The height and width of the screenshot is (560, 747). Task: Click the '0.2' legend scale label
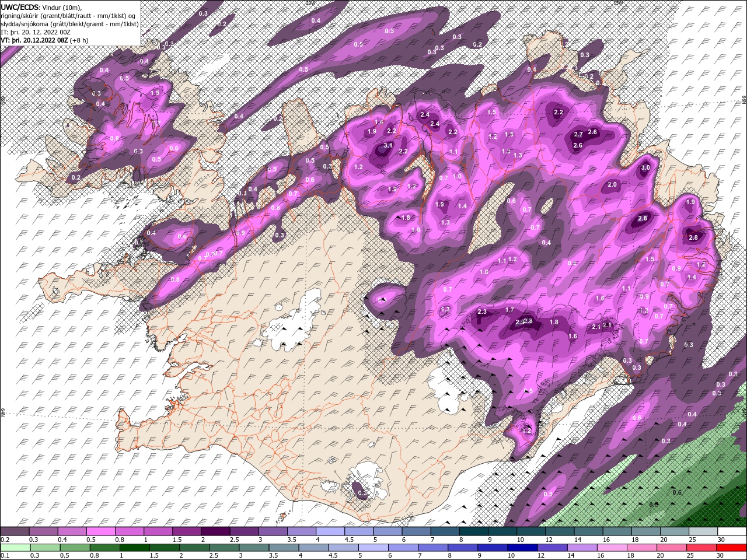pos(4,540)
